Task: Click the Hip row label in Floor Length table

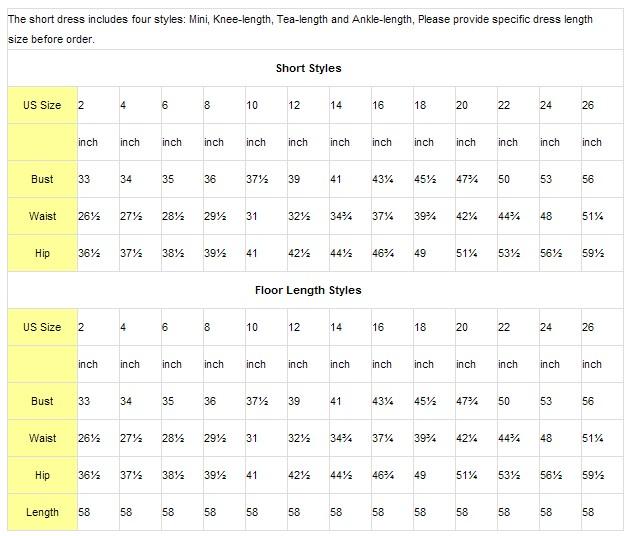Action: (x=42, y=475)
